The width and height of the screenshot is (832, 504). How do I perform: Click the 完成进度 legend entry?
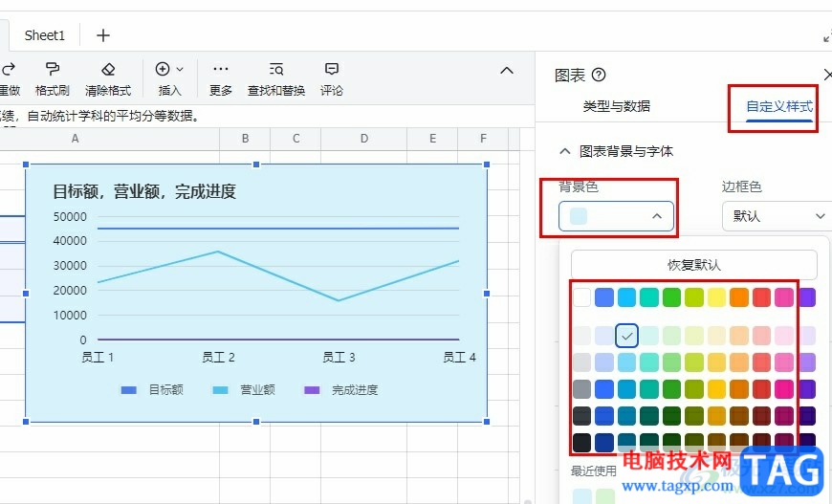340,390
